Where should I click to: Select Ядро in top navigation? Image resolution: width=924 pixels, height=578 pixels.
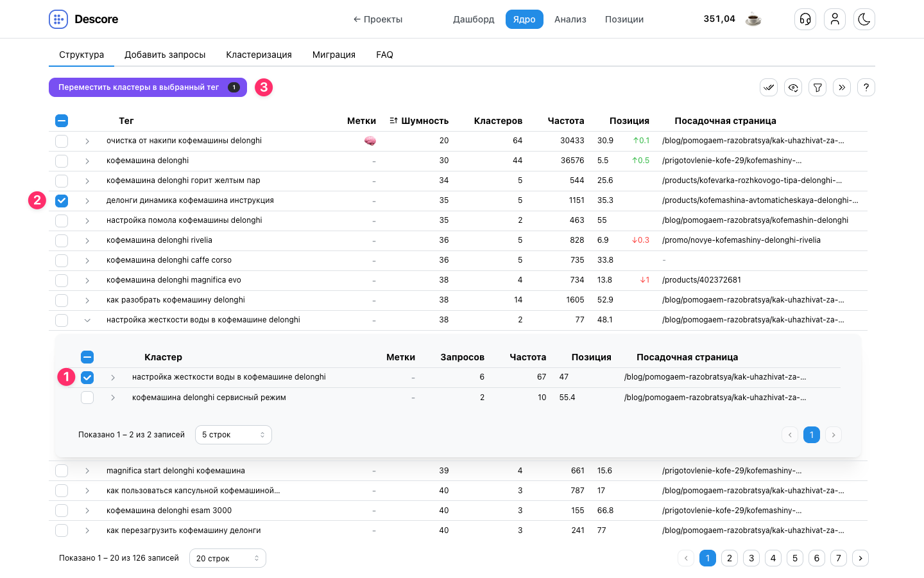524,19
